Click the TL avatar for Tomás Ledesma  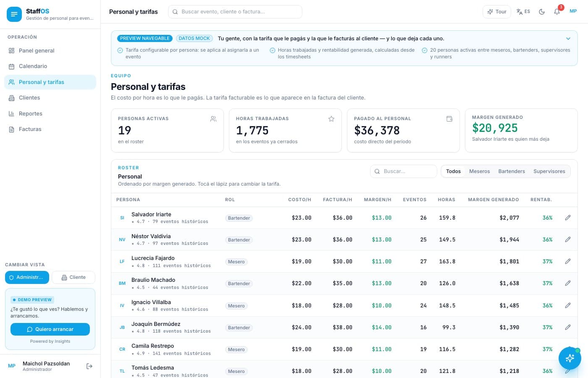pos(122,371)
